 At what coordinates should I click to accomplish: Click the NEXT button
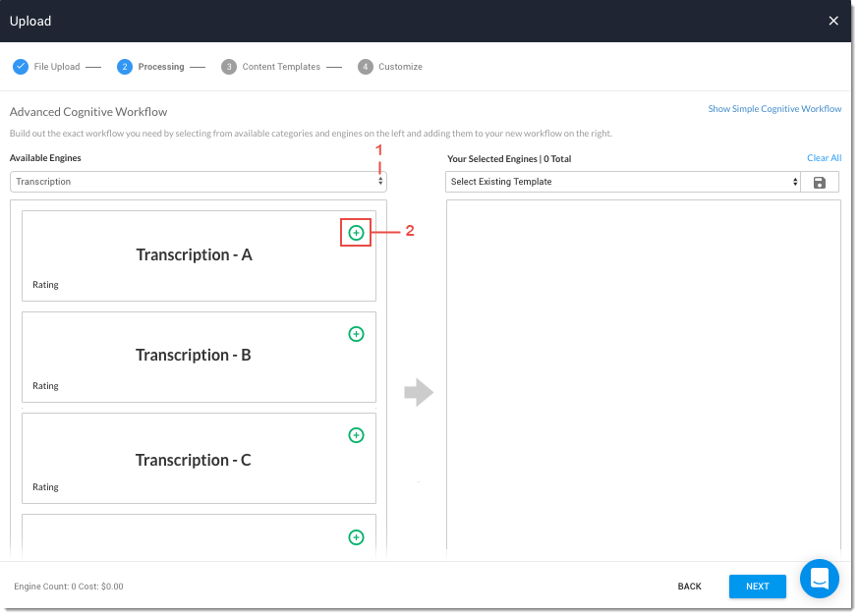(757, 587)
